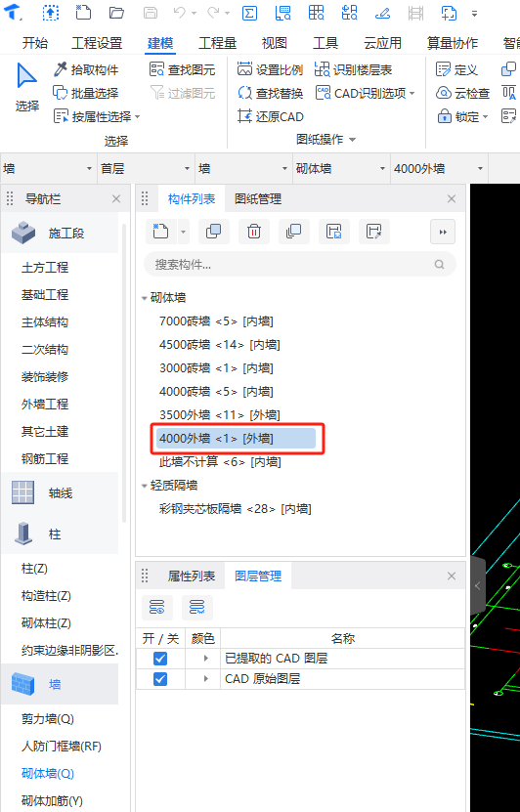Open 剪力墙(Q) in navigation bar
520x812 pixels.
[x=48, y=719]
